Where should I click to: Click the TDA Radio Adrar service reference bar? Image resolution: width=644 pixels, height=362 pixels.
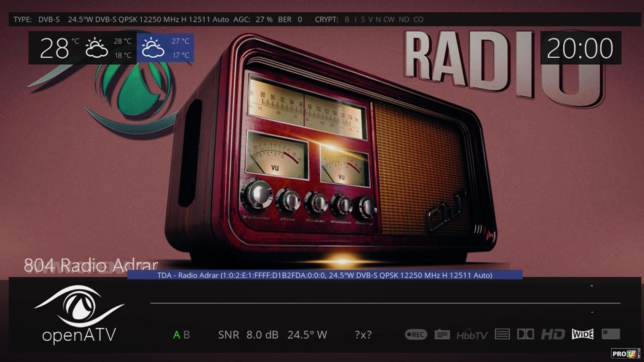click(x=325, y=275)
